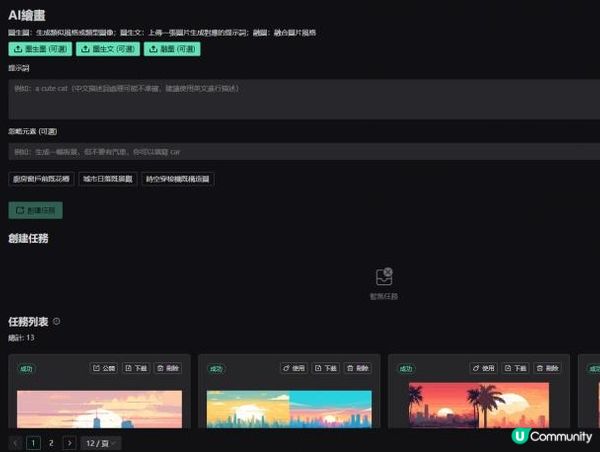600x452 pixels.
Task: Click the 圖生圖 (可選) upload button
Action: point(40,49)
